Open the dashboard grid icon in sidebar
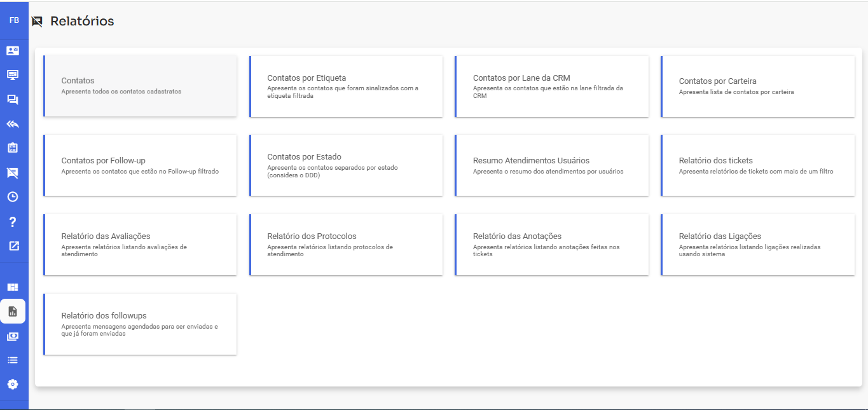The image size is (868, 410). [13, 287]
